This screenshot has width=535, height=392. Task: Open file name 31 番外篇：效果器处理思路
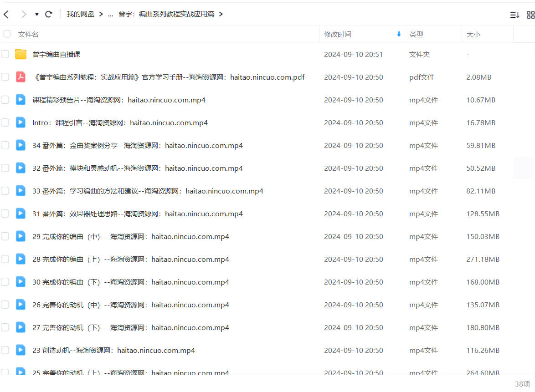point(138,214)
